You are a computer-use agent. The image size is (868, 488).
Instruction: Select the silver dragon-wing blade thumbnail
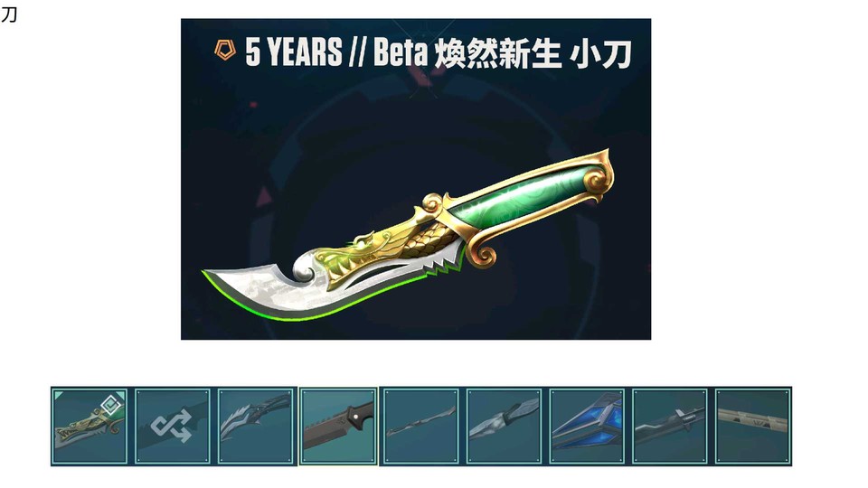[x=255, y=426]
